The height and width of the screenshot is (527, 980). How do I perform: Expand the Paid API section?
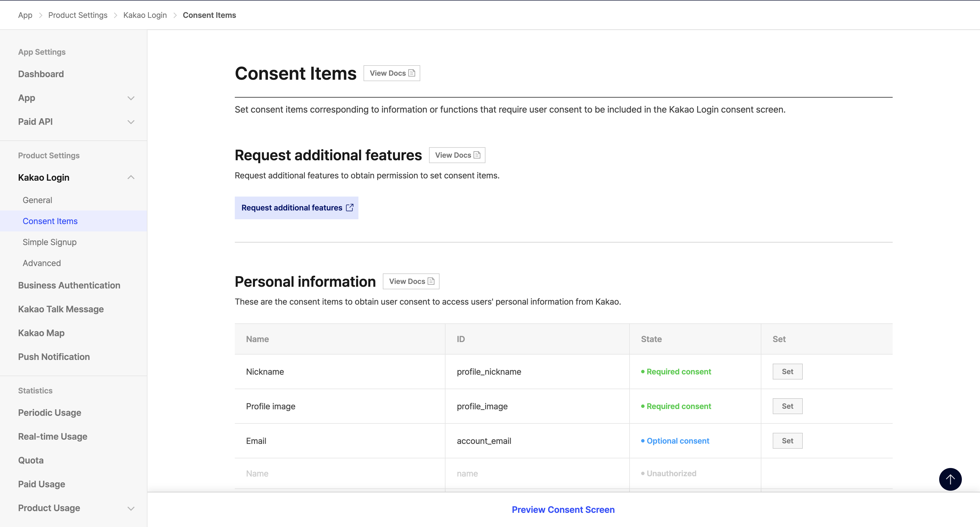coord(131,122)
